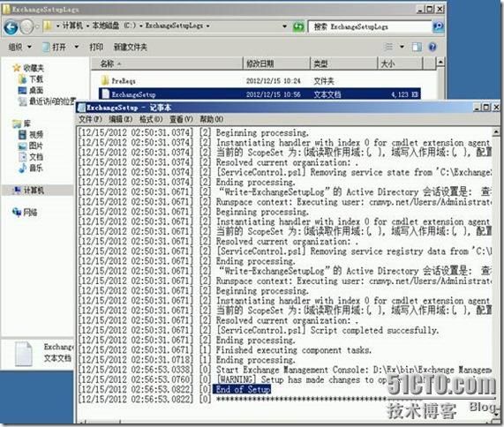Image resolution: width=504 pixels, height=427 pixels.
Task: Open Notepad 格式(O) menu
Action: coord(151,119)
